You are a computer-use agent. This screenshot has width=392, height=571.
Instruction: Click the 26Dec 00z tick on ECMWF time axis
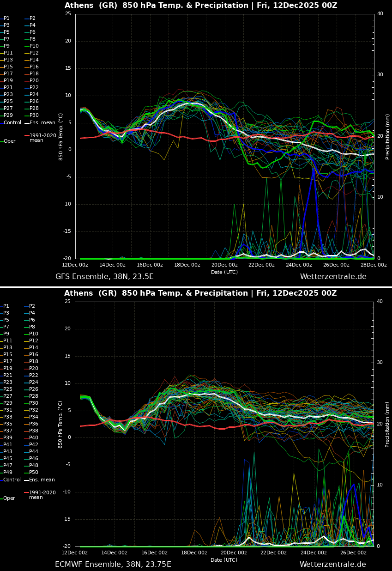353,553
